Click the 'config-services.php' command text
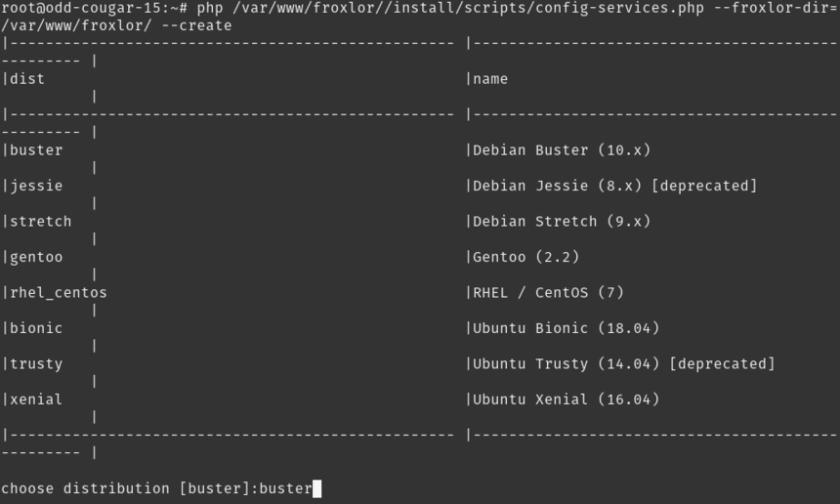Screen dimensions: 840x504 [x=620, y=8]
